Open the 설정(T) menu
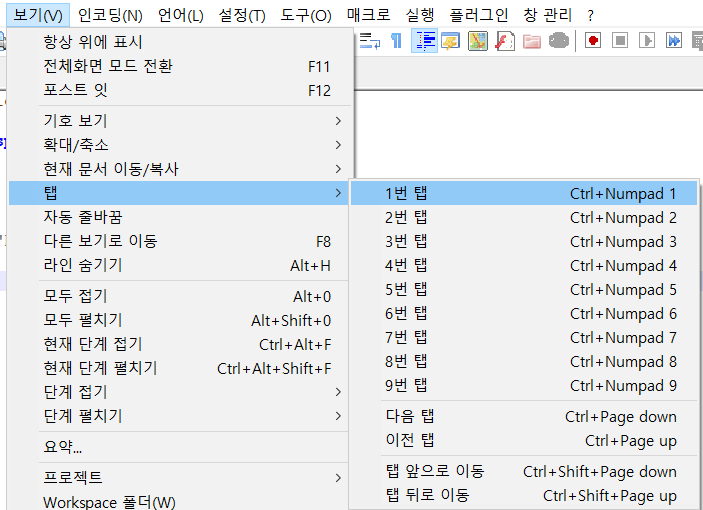This screenshot has width=703, height=510. 242,15
